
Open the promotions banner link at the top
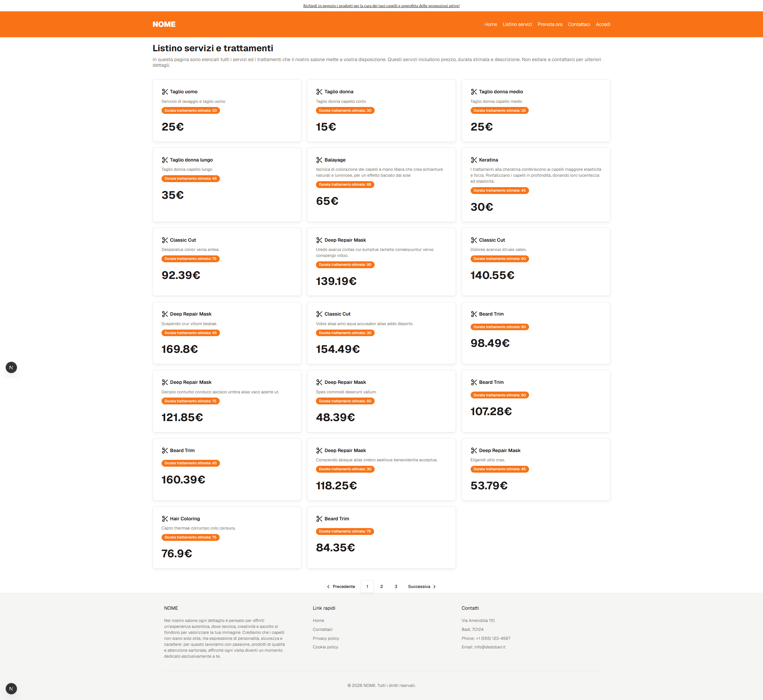(381, 6)
